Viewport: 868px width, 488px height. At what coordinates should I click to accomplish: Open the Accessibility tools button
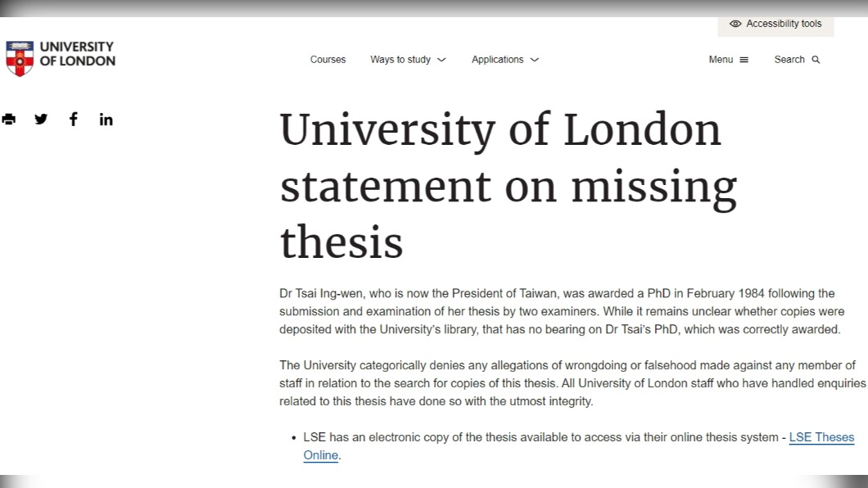775,25
